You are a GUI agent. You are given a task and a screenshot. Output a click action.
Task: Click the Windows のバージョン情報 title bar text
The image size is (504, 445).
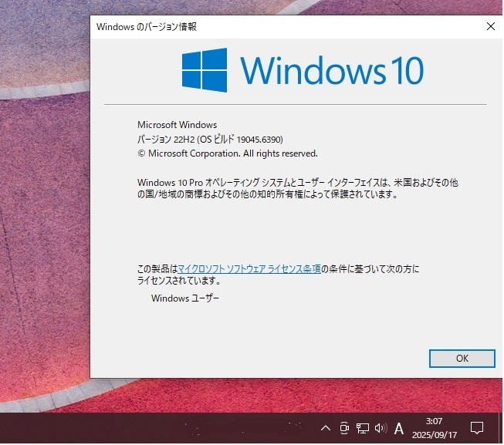[x=147, y=27]
